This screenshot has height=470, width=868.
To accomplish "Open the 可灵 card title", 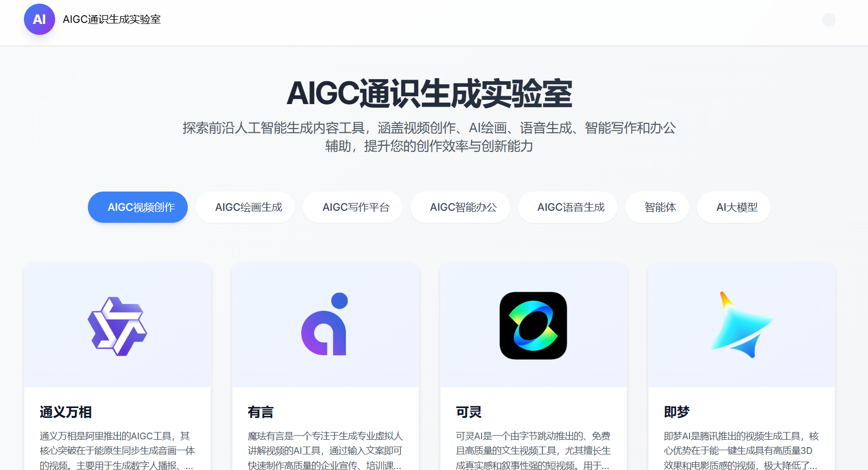I will [469, 412].
